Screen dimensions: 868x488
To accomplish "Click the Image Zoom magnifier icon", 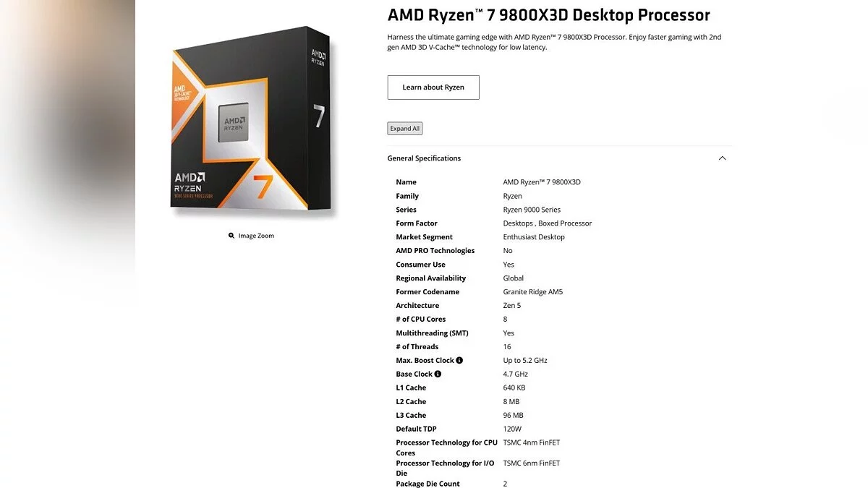I will point(231,236).
